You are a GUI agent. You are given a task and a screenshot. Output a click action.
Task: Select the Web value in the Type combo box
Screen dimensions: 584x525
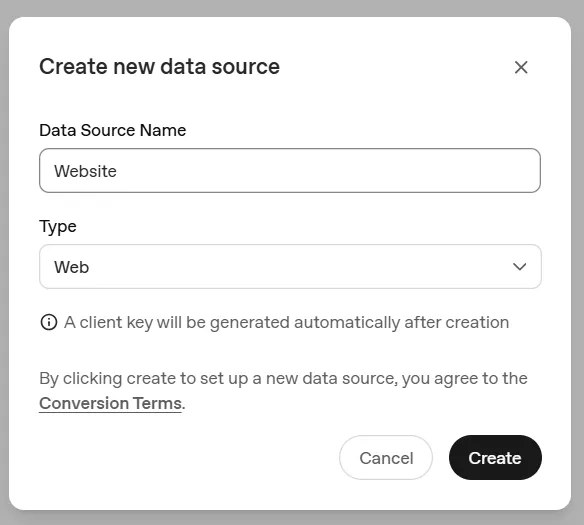tap(72, 267)
